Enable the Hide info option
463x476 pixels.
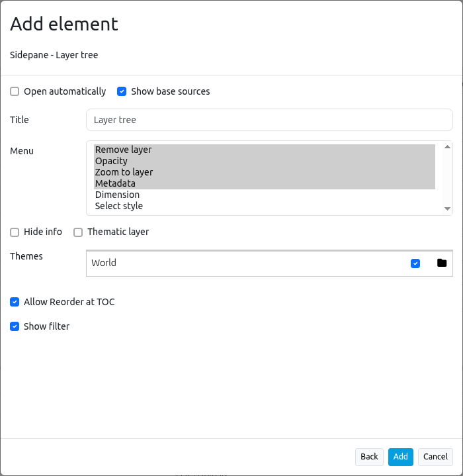[15, 232]
